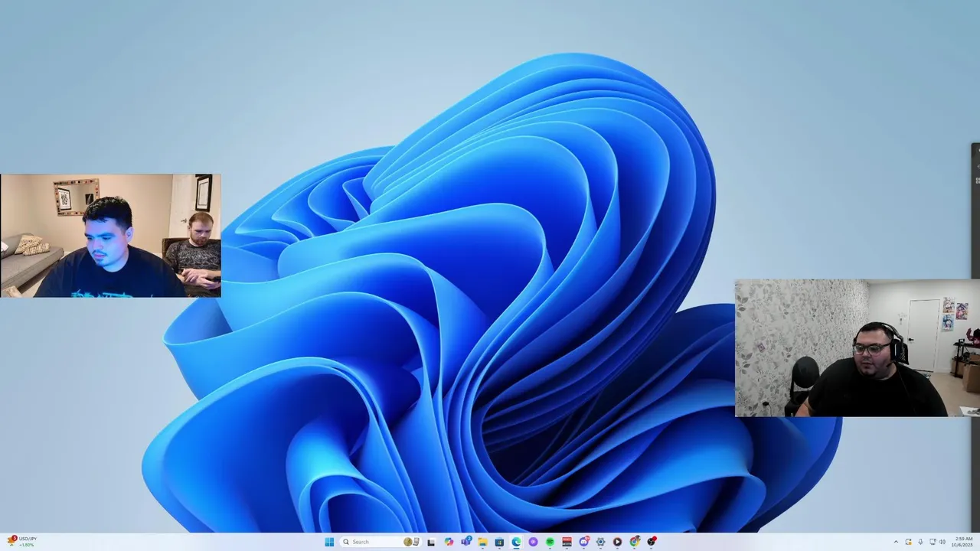Open the media player taskbar icon

[x=617, y=542]
